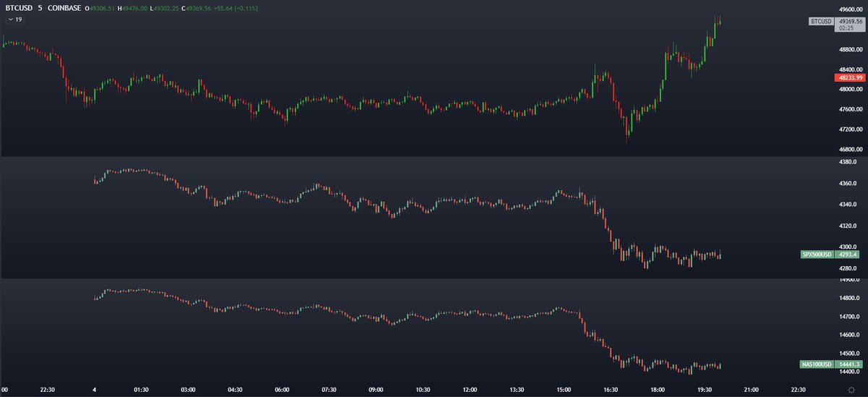Click the green 14441.3 price tag
Viewport: 868px width, 397px height.
point(848,365)
